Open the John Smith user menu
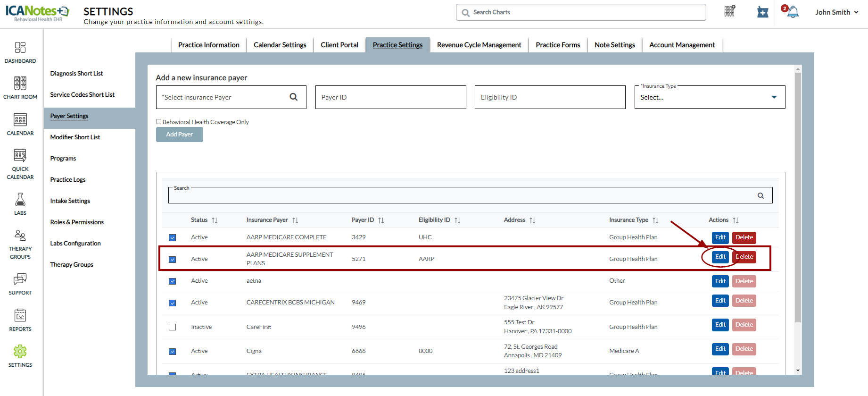This screenshot has width=868, height=396. [x=836, y=12]
